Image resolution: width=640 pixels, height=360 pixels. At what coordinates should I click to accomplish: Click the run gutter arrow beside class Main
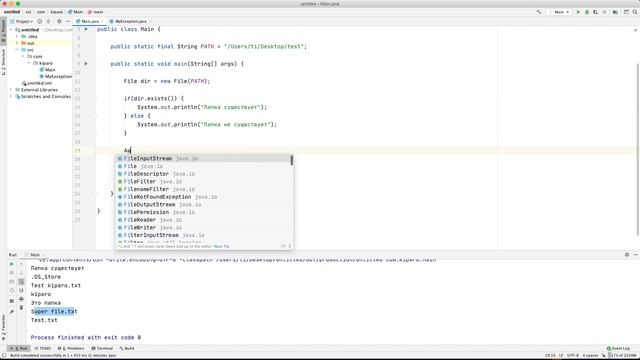point(86,29)
